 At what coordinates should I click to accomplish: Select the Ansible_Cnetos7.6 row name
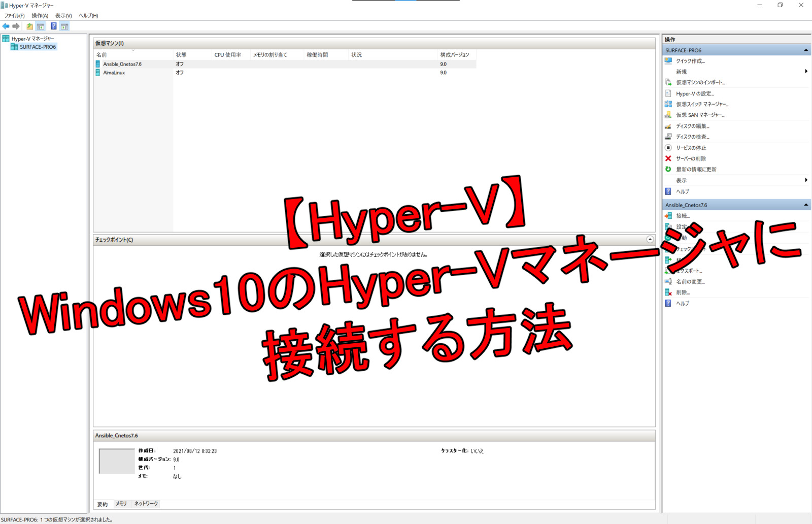(x=122, y=64)
